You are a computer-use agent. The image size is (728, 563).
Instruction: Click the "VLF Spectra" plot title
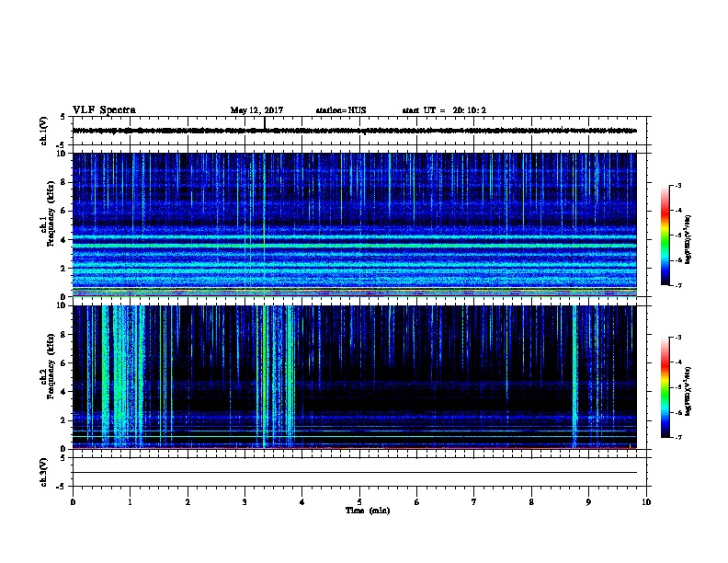click(104, 110)
